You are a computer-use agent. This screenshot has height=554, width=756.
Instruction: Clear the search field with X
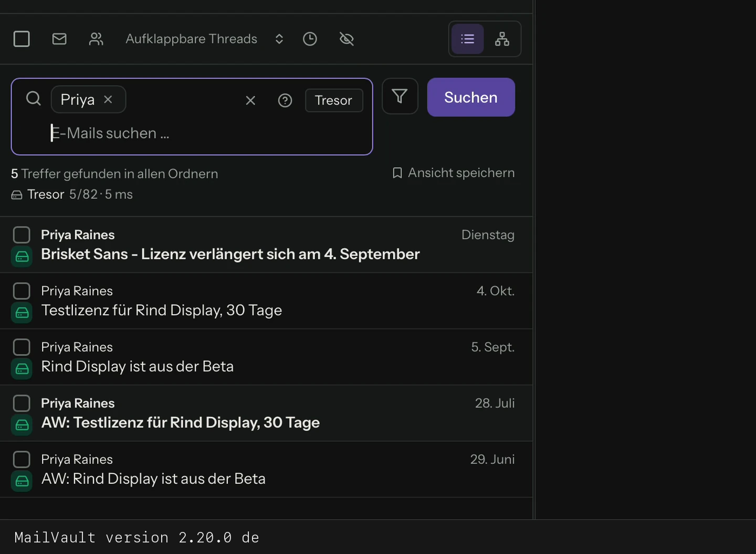(250, 100)
